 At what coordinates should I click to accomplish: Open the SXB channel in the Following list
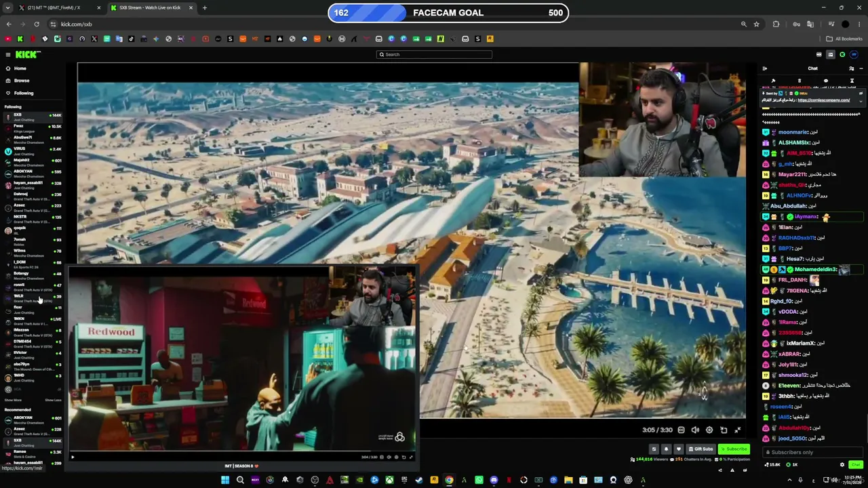33,117
